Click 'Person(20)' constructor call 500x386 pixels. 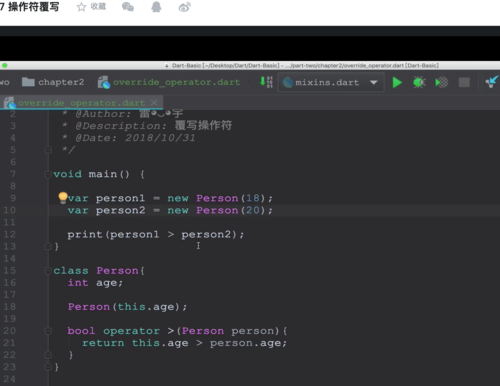coord(231,210)
